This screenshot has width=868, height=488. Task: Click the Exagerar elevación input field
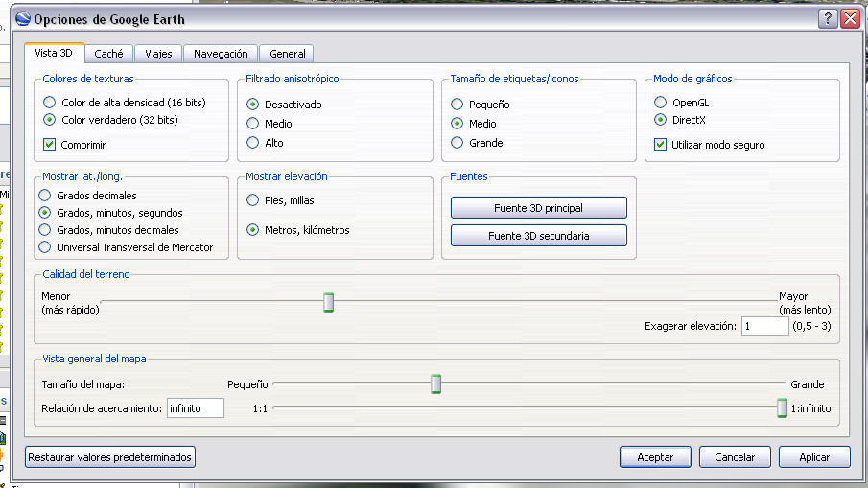[763, 327]
